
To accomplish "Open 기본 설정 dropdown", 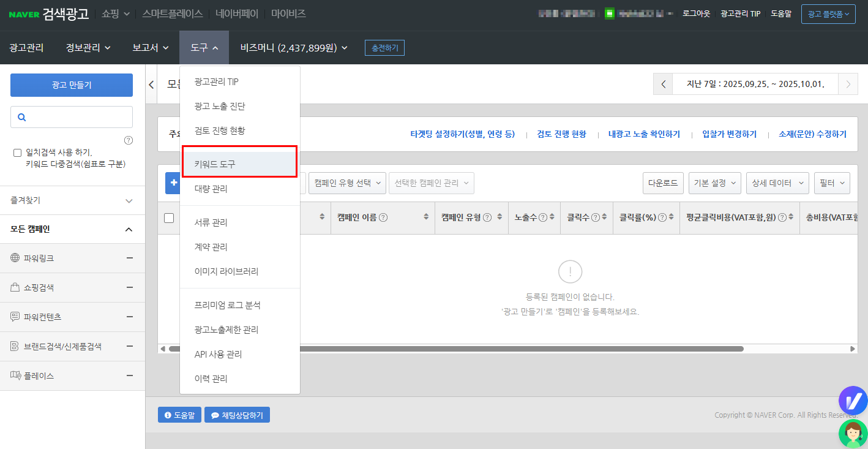I will pos(714,183).
